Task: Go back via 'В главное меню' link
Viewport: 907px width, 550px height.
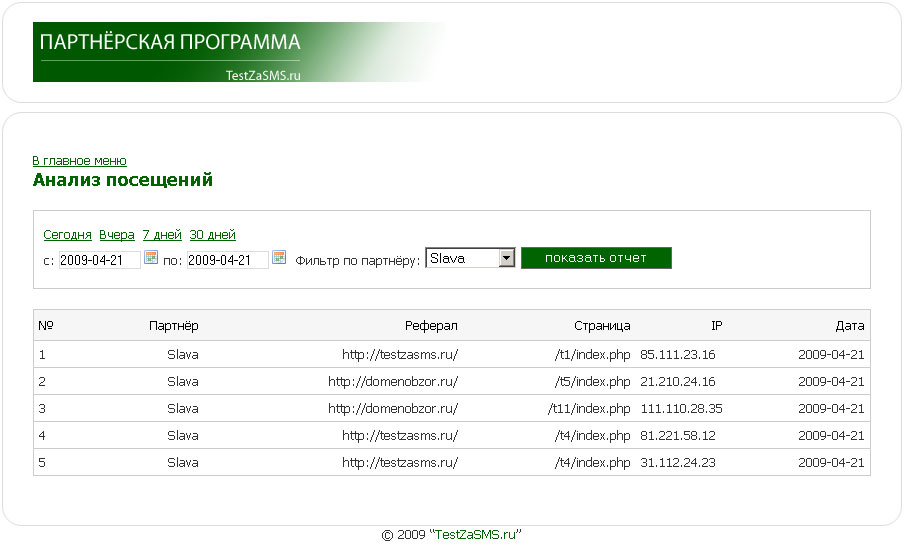Action: tap(79, 161)
